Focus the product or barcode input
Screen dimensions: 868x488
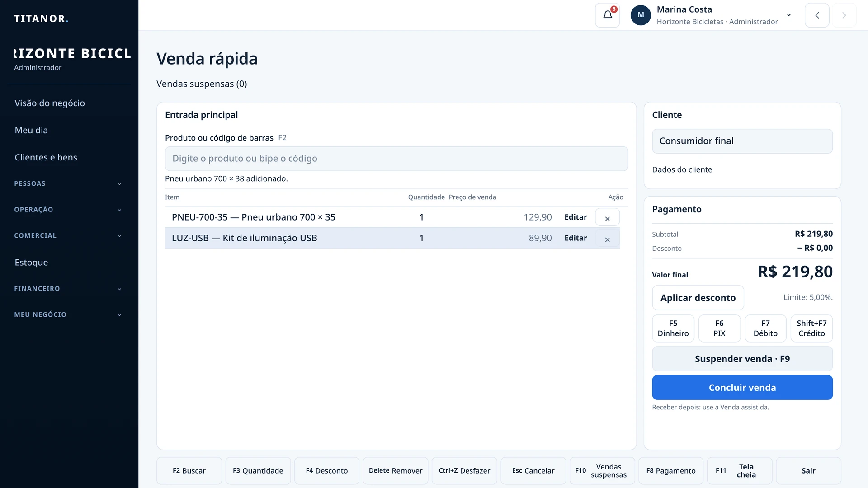click(x=396, y=159)
